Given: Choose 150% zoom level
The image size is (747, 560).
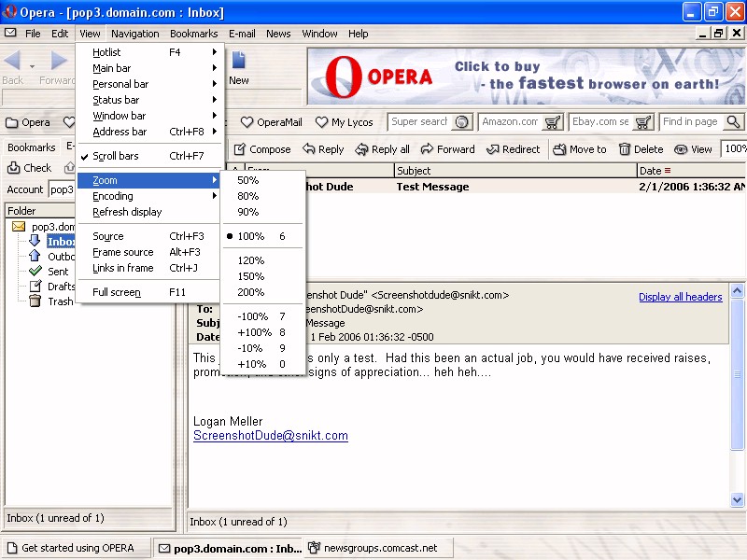Looking at the screenshot, I should (x=250, y=276).
